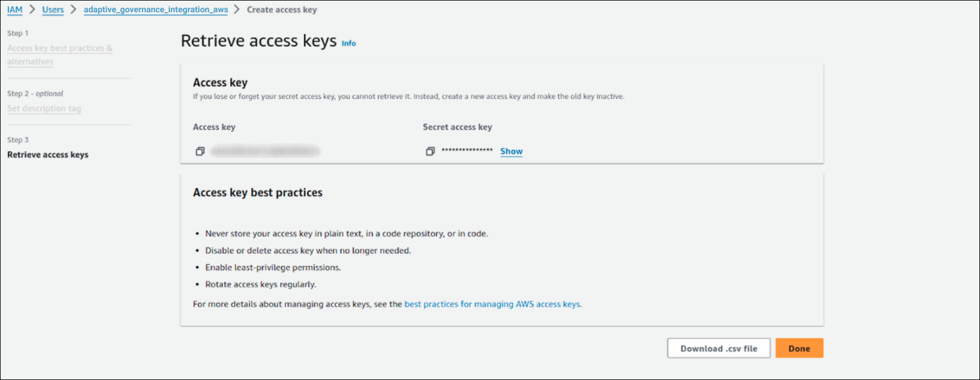Click the copy icon in the Secret access key column

[430, 151]
